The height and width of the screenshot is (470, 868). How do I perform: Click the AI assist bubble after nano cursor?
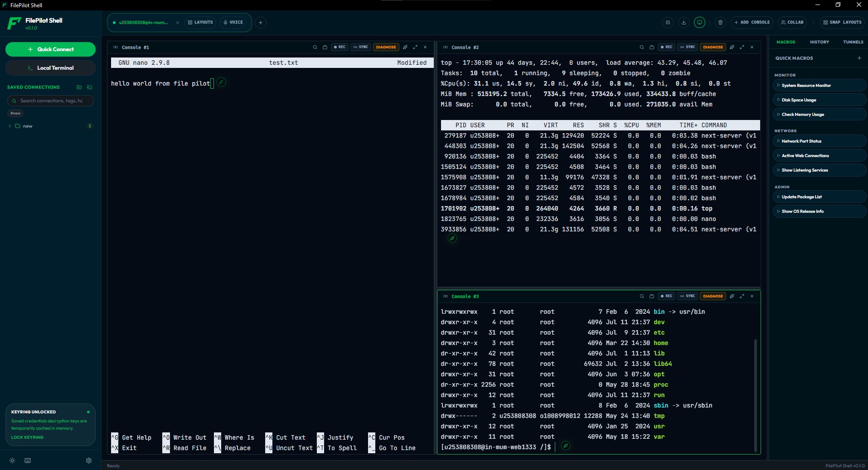coord(221,82)
